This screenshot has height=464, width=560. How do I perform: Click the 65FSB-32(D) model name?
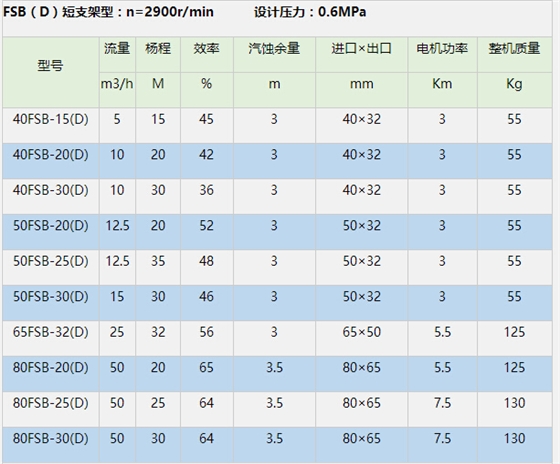click(x=50, y=332)
